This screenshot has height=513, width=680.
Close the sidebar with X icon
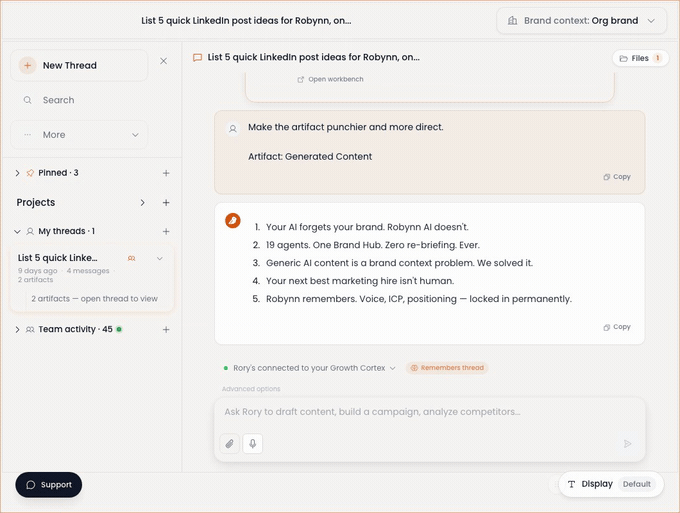pos(163,61)
